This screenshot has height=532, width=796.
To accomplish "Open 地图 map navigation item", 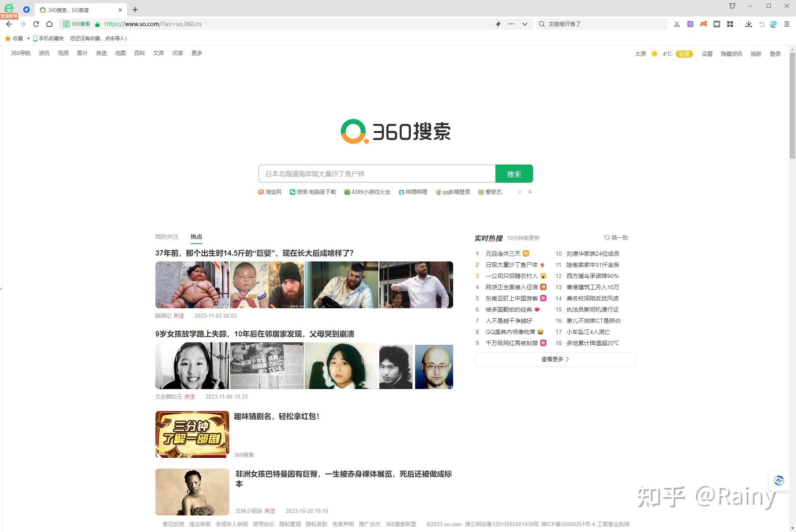I will tap(120, 53).
